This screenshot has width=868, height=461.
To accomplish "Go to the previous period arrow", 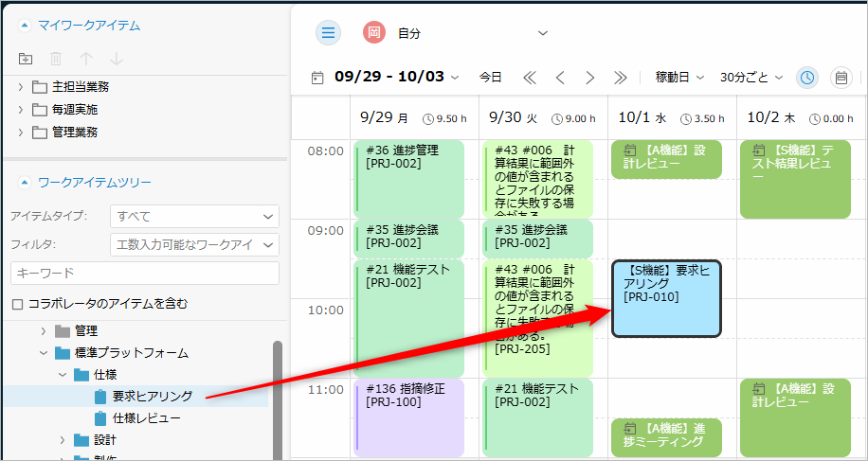I will (560, 78).
